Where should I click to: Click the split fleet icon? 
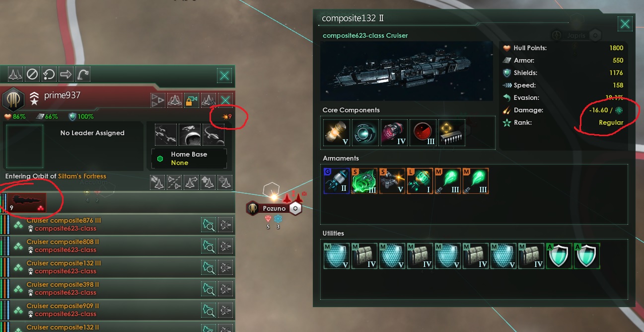coord(174,182)
